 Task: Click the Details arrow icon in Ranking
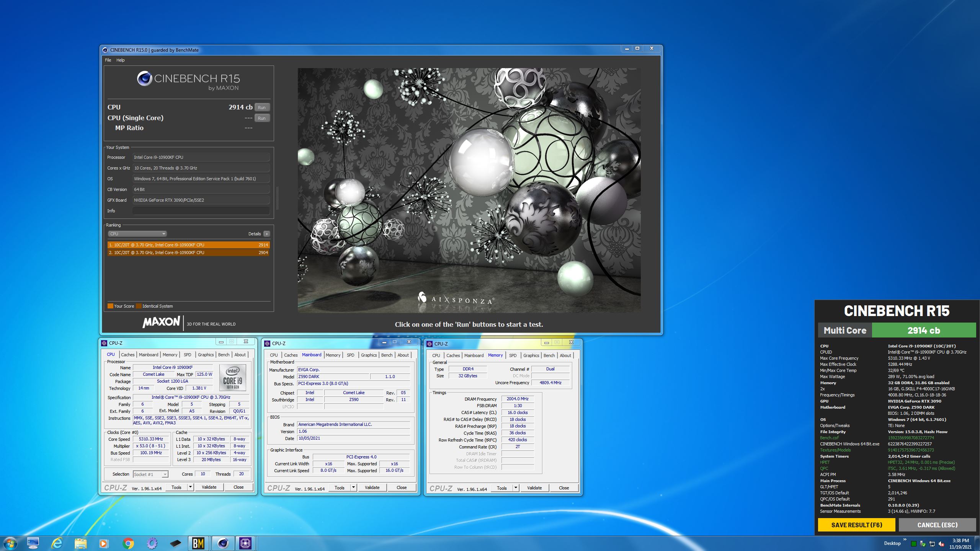tap(267, 234)
